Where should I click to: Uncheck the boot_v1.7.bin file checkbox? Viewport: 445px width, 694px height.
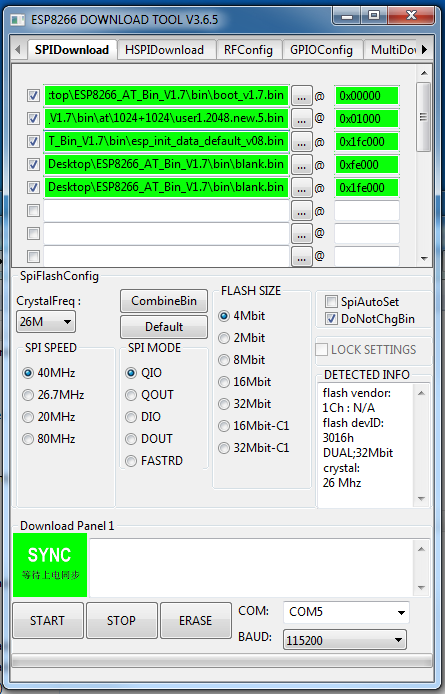coord(33,96)
